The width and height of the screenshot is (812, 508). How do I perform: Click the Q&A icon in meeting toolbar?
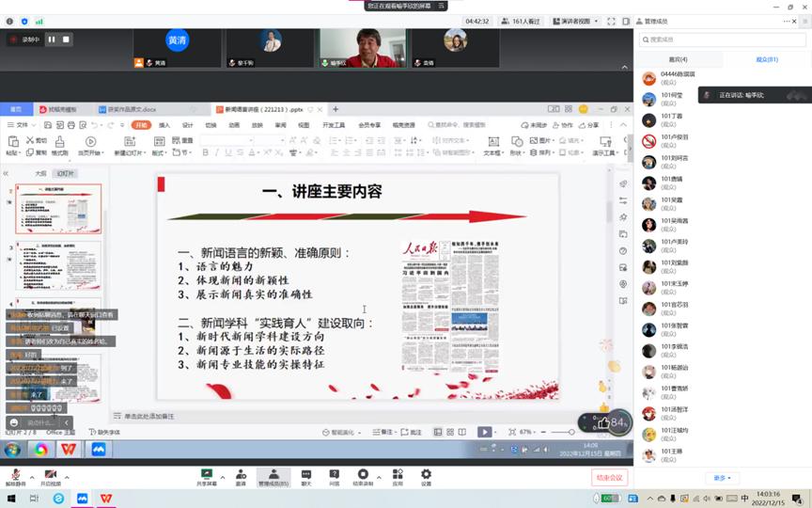[334, 475]
